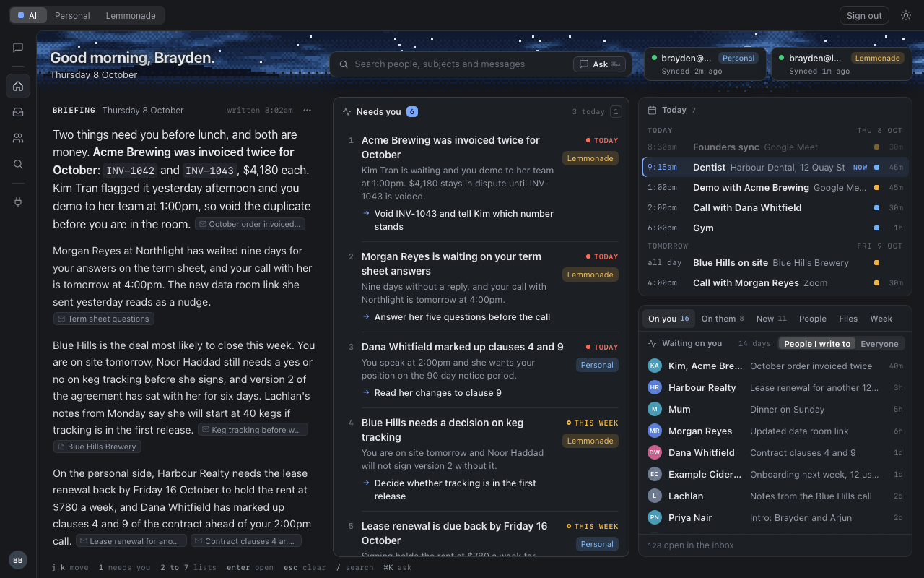Click the MR avatar for Morgan Reyes
The height and width of the screenshot is (578, 924).
tap(655, 431)
